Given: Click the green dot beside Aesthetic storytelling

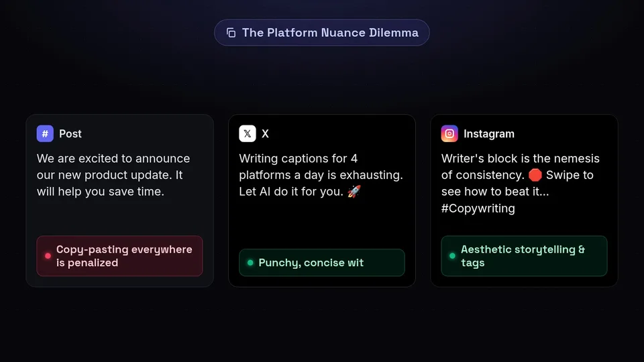Looking at the screenshot, I should tap(452, 255).
